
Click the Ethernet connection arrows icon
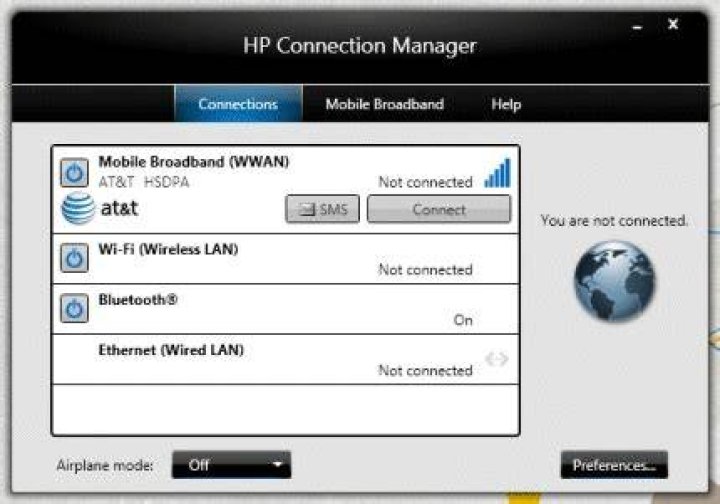pos(496,358)
